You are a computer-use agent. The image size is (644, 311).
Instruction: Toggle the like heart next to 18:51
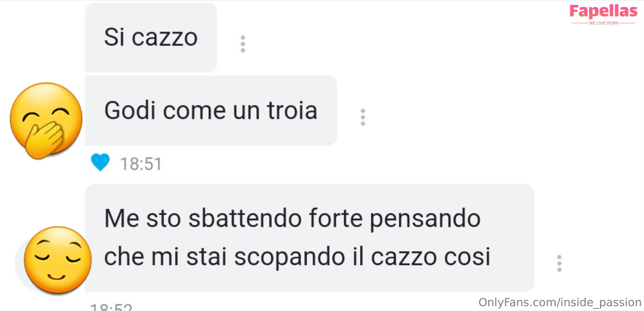point(100,162)
